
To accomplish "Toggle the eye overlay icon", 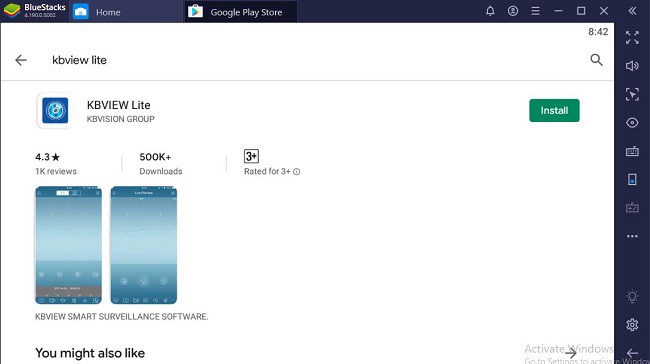I will (x=632, y=123).
